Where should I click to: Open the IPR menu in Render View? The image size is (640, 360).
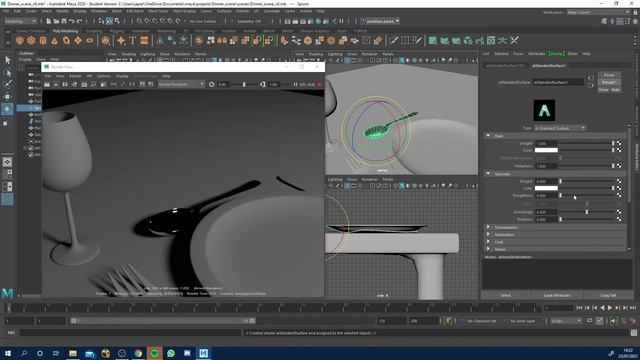(x=89, y=76)
